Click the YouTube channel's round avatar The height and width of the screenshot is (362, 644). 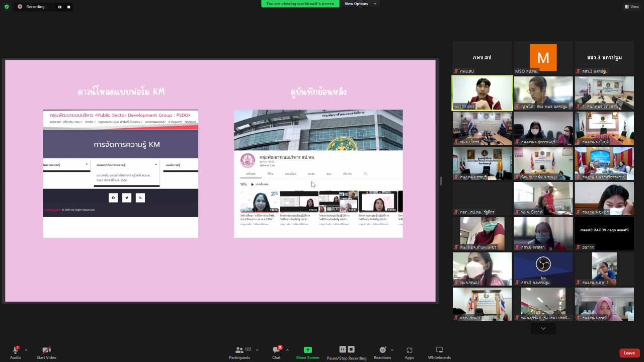pos(248,160)
